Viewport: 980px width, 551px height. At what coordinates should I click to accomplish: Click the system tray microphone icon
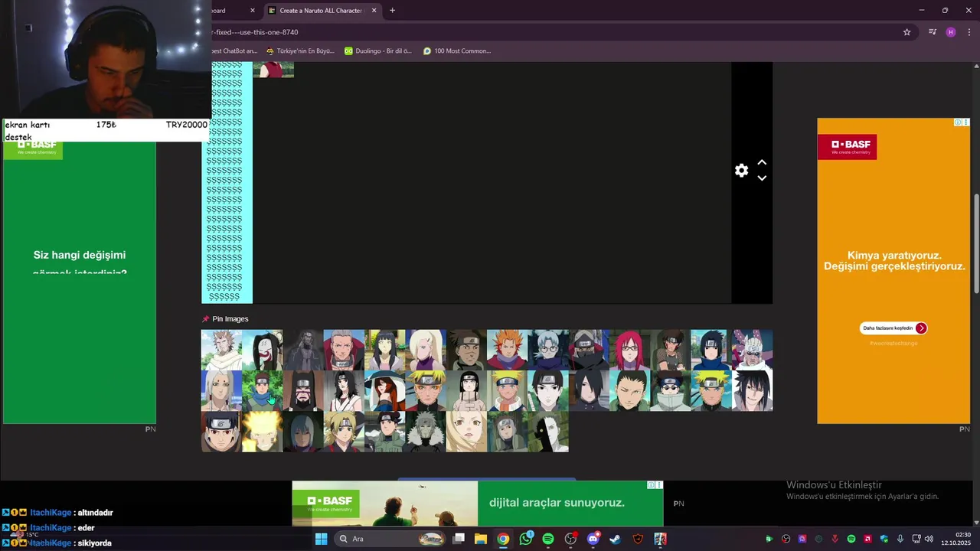point(900,539)
